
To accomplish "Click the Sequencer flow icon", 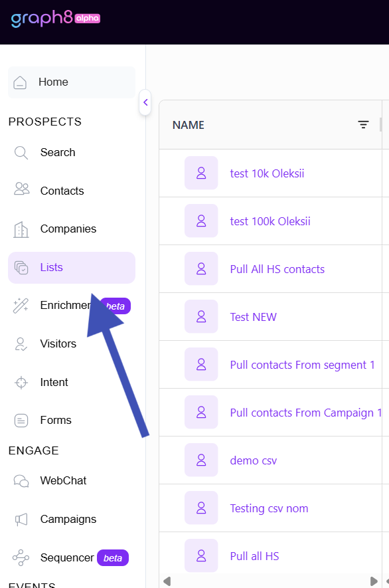I will point(21,557).
